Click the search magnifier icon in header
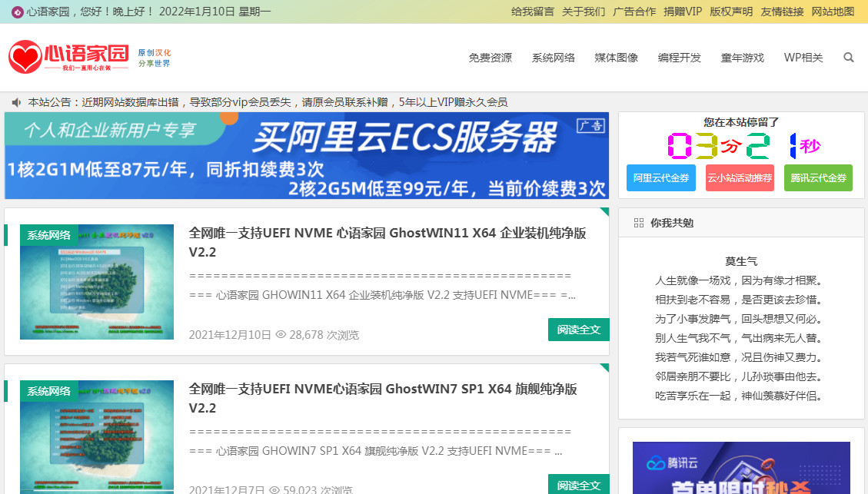This screenshot has height=494, width=868. pos(848,58)
